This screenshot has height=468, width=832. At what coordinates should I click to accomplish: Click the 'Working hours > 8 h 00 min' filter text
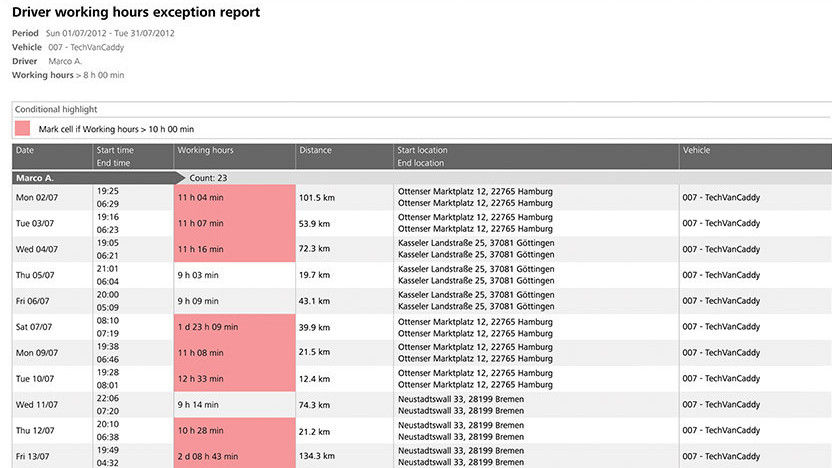click(68, 75)
